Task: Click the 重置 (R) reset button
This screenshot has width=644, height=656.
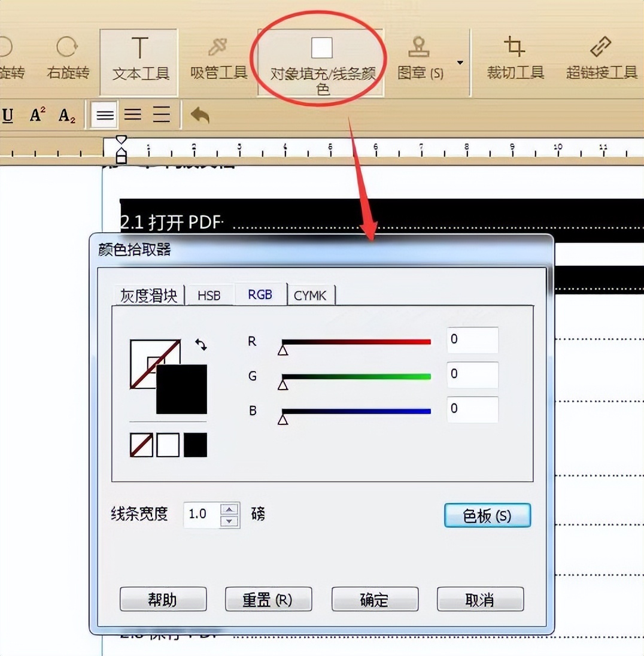Action: [x=268, y=600]
